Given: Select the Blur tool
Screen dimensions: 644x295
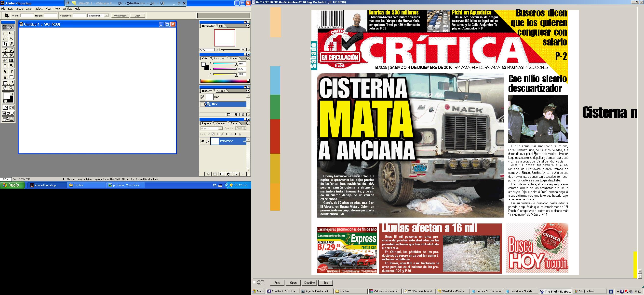Looking at the screenshot, I should (5, 66).
